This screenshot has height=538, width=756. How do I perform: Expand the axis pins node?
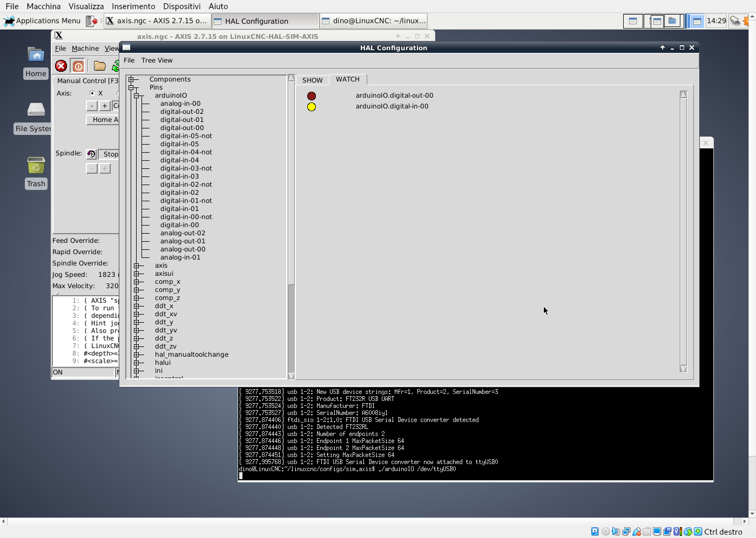click(x=136, y=265)
